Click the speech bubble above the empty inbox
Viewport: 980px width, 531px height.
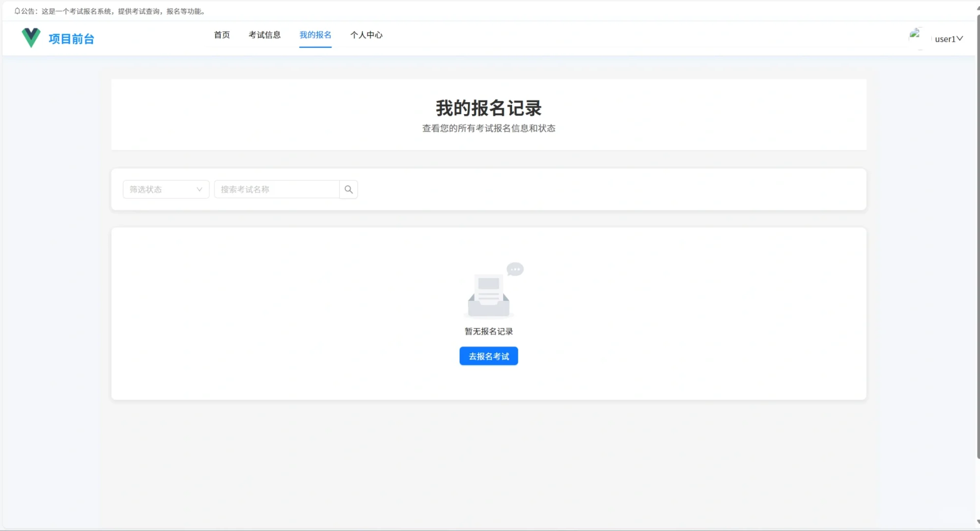(x=515, y=269)
